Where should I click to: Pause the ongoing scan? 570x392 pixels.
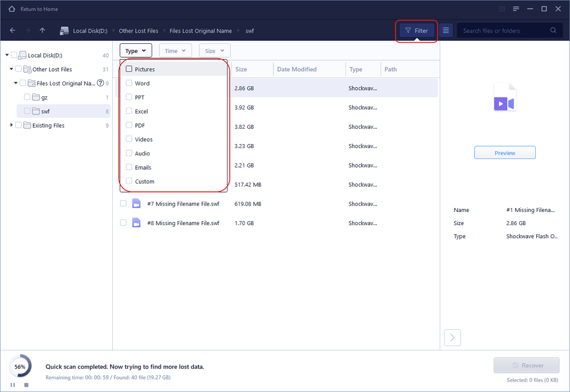tap(13, 385)
